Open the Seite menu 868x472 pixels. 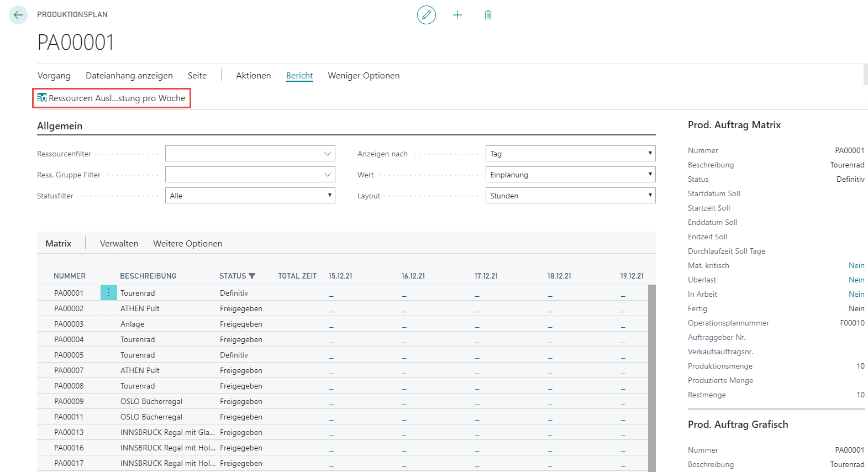(x=197, y=76)
